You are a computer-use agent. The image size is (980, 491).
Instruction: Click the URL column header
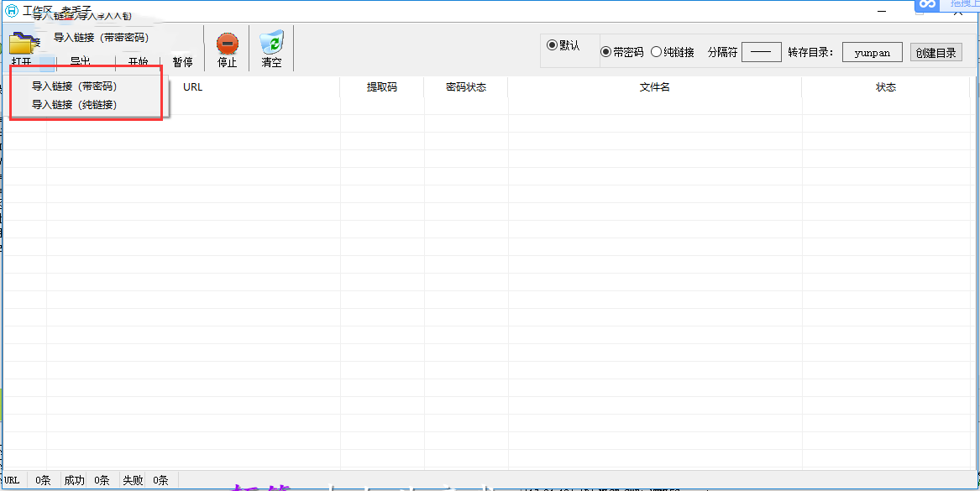point(192,87)
